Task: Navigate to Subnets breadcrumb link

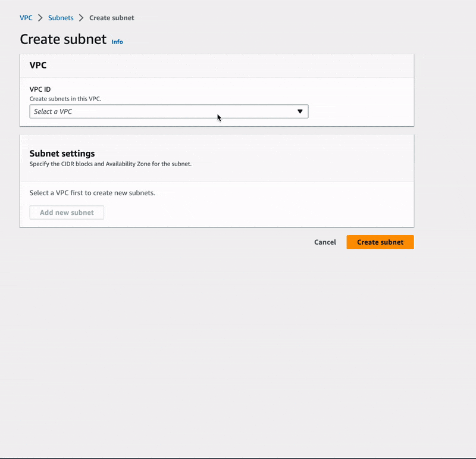Action: tap(61, 18)
